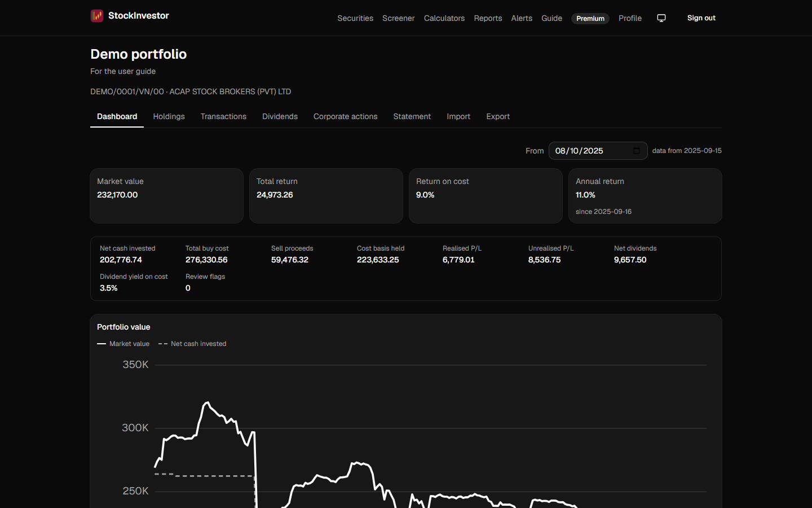Image resolution: width=812 pixels, height=508 pixels.
Task: Toggle the display theme monitor icon
Action: 661,18
